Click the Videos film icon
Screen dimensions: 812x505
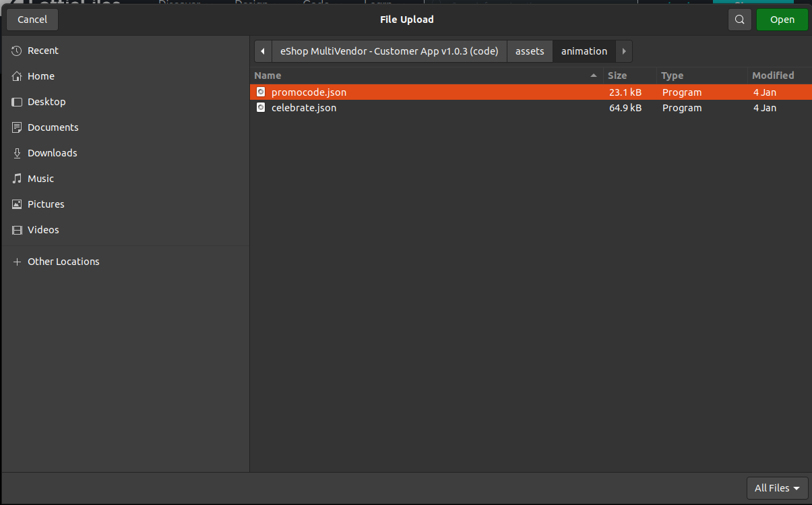pos(17,230)
